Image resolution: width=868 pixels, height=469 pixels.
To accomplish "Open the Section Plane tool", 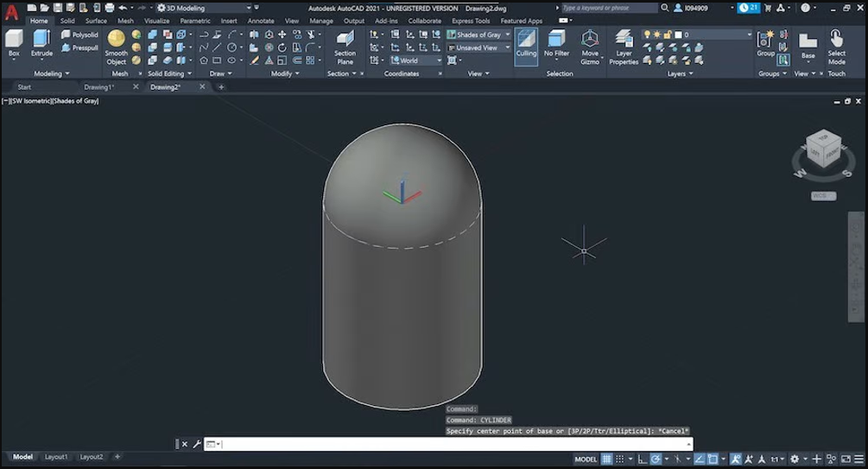I will [345, 47].
